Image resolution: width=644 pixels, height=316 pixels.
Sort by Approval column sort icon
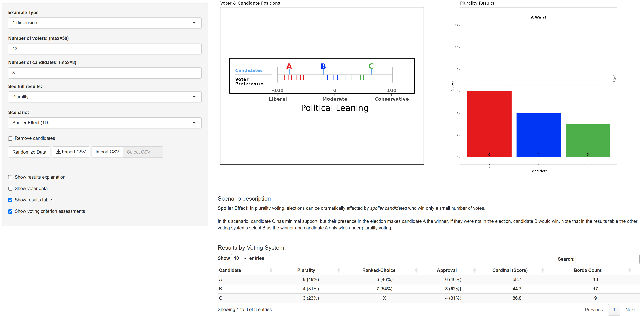pyautogui.click(x=475, y=270)
